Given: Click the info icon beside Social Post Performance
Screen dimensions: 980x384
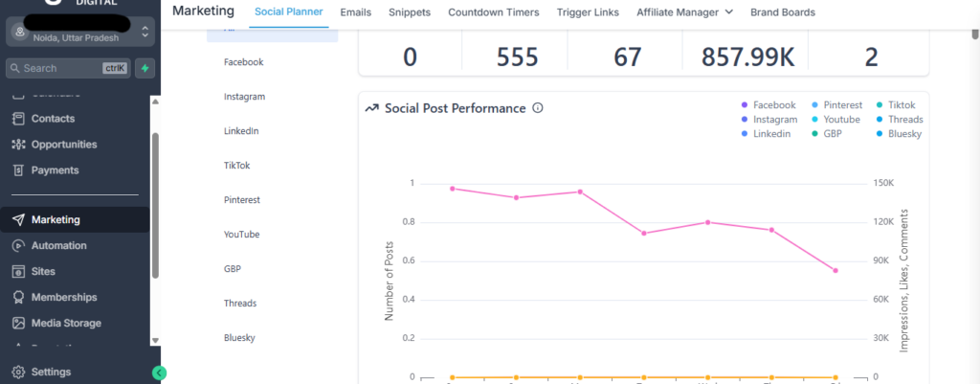Looking at the screenshot, I should coord(538,108).
